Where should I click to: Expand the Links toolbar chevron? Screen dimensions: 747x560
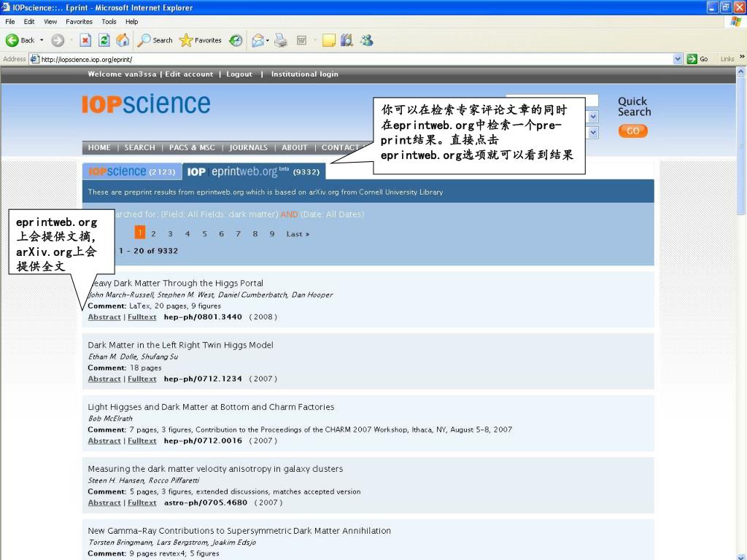click(742, 57)
